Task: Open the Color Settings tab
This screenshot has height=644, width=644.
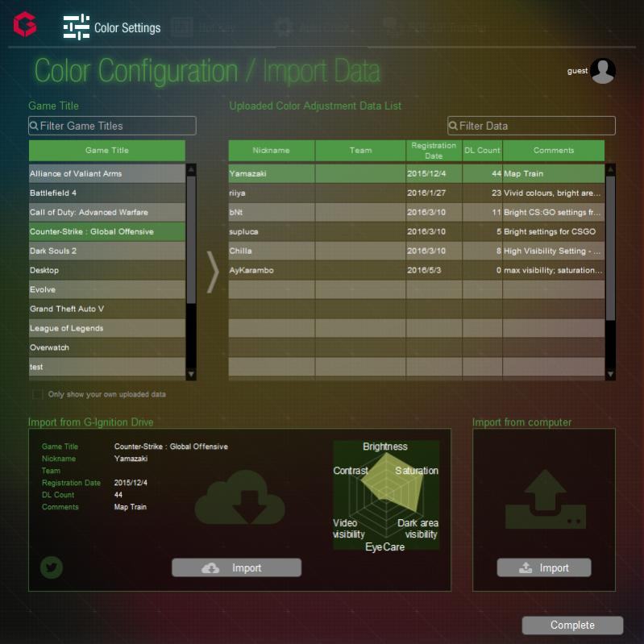Action: (112, 27)
